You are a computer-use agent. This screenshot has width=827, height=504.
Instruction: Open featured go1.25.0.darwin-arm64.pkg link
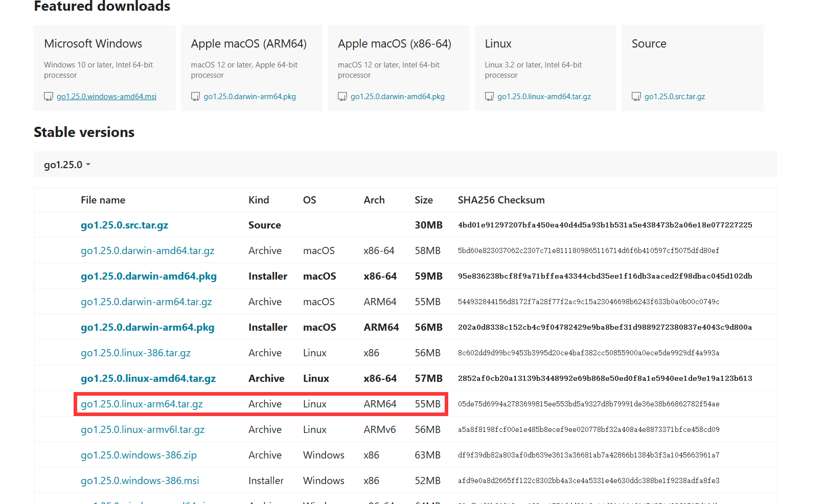point(249,97)
